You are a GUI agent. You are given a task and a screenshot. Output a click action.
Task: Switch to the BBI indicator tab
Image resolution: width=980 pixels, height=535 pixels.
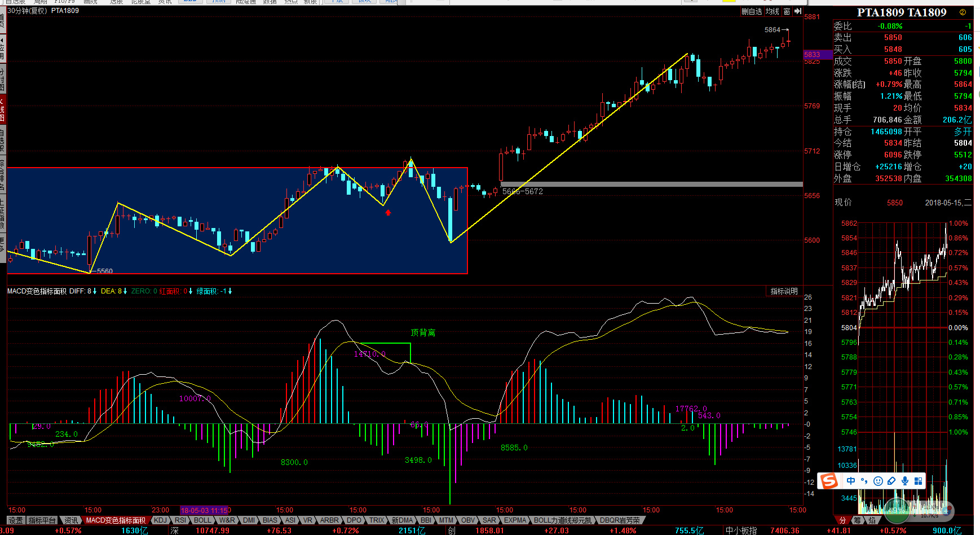(x=426, y=520)
